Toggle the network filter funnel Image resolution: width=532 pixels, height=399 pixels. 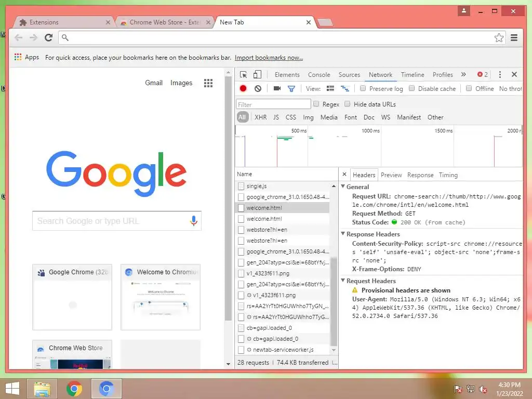pyautogui.click(x=291, y=89)
